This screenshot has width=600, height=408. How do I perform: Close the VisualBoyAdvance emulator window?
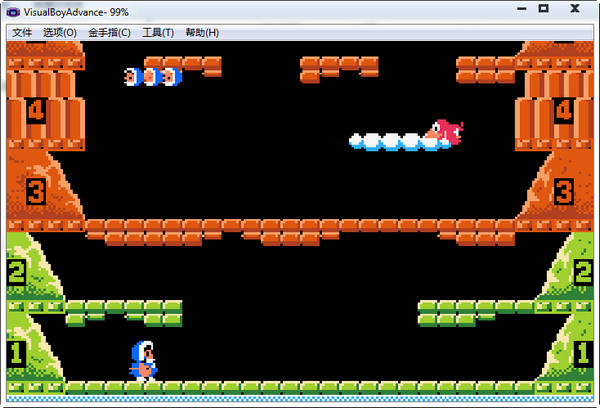tap(576, 9)
